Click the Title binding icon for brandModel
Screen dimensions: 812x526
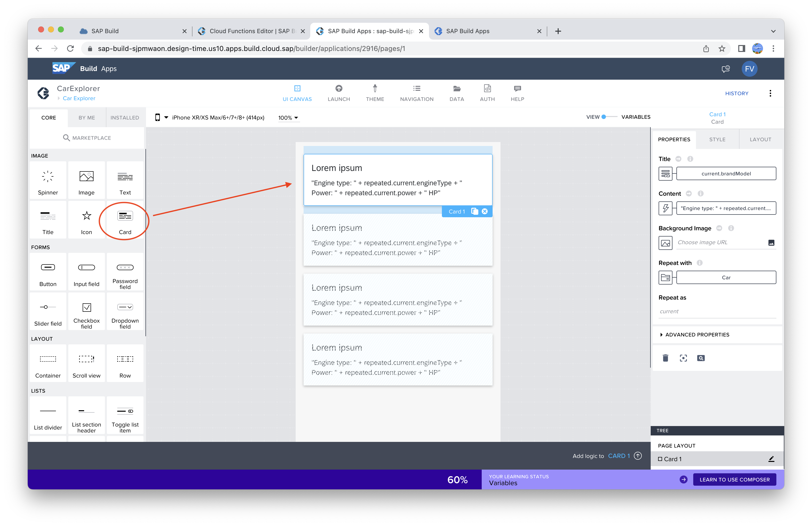665,174
